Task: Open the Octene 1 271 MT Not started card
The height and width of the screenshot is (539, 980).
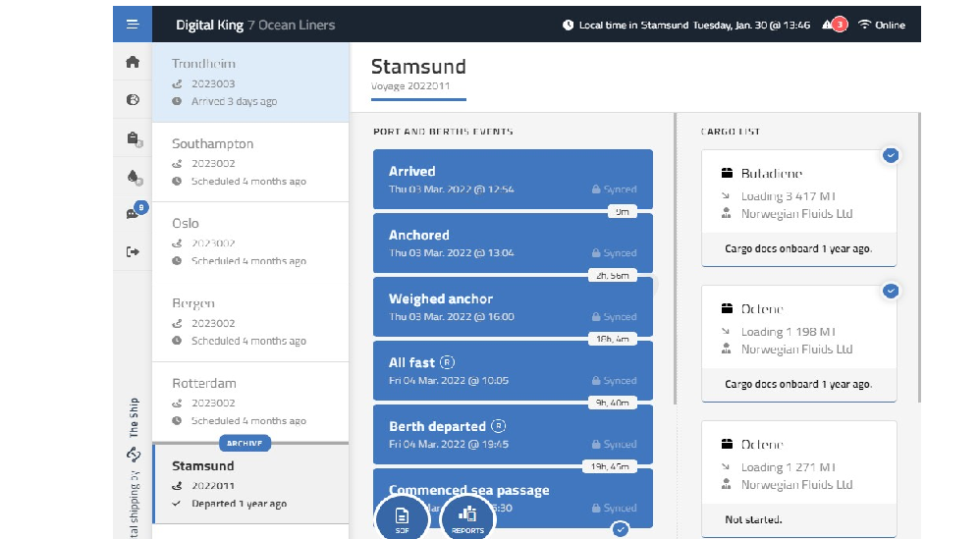Action: (798, 478)
